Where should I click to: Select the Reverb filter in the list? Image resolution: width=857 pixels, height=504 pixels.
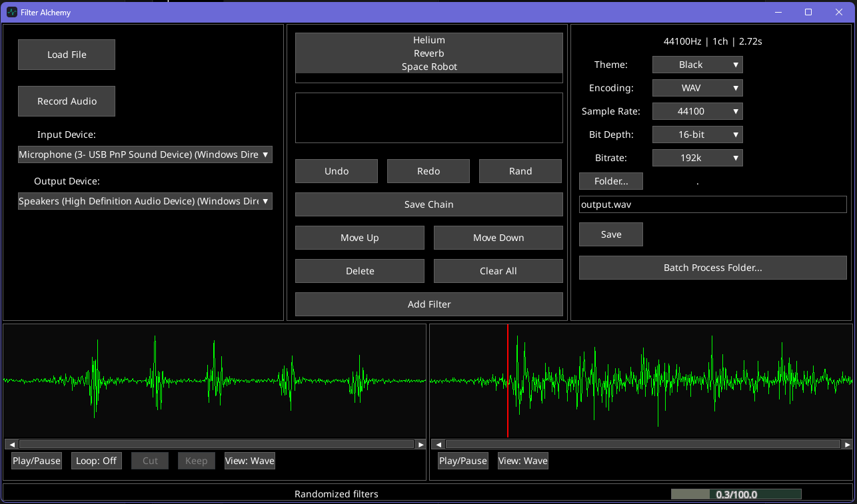point(428,53)
